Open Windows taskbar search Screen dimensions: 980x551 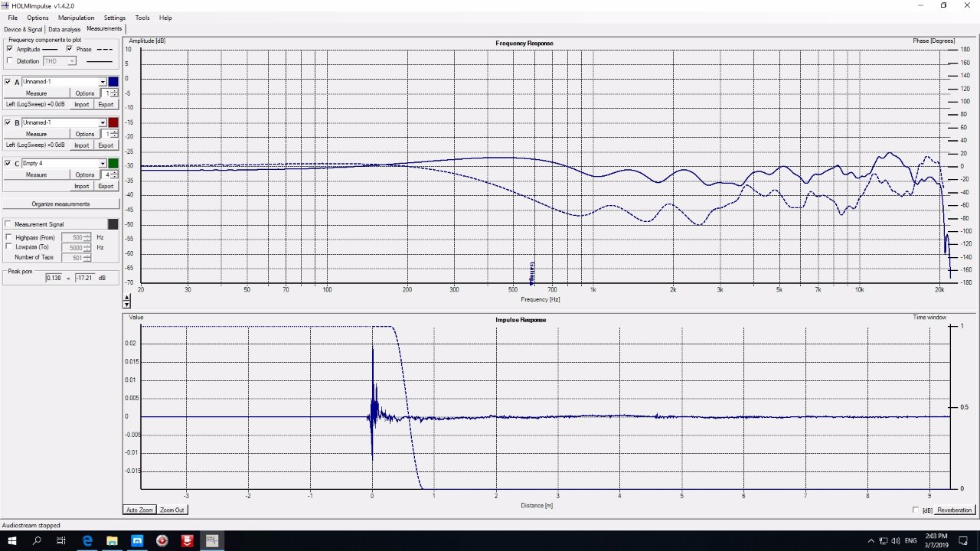(x=37, y=540)
